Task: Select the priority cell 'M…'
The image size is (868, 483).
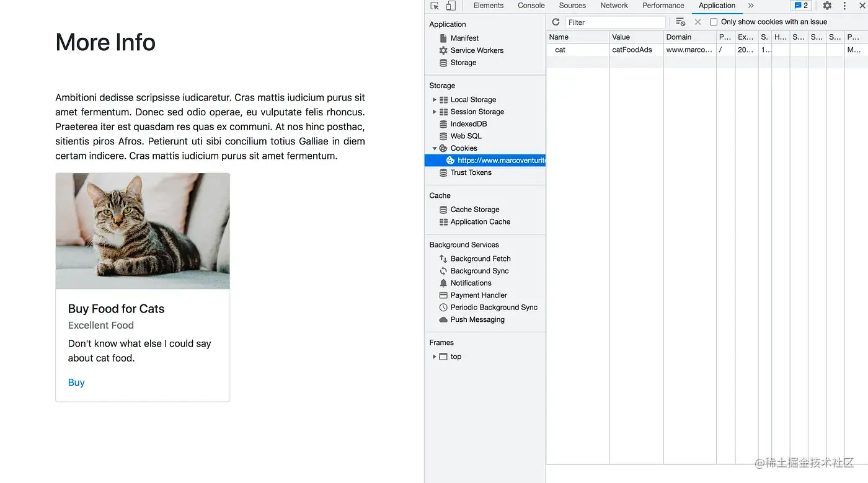Action: [x=856, y=50]
